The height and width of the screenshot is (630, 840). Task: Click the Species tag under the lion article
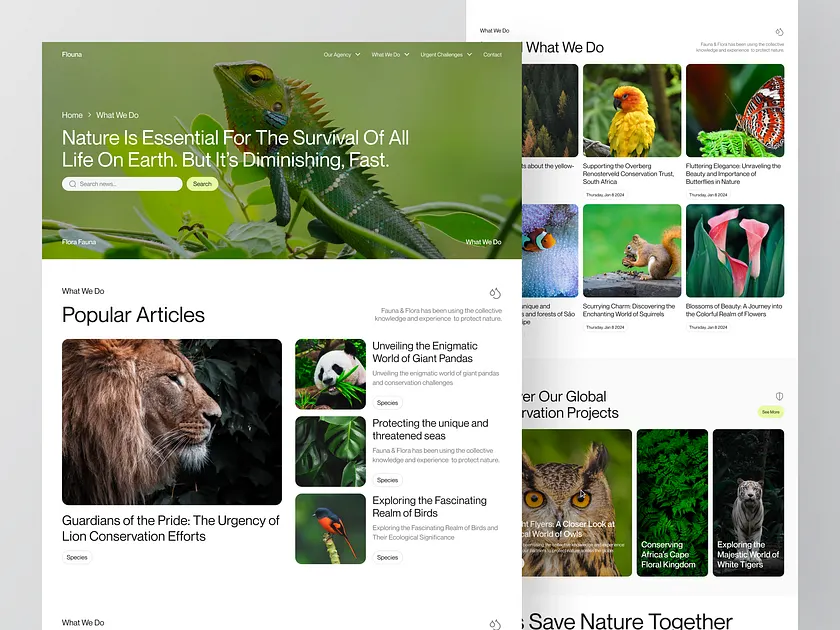click(x=77, y=557)
